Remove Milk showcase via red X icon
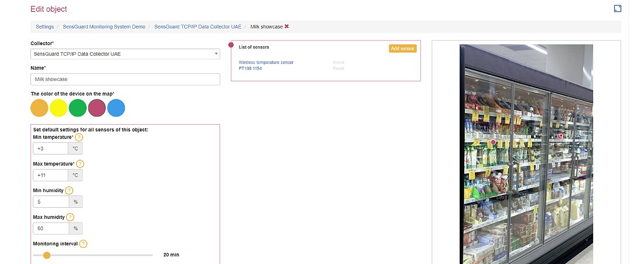This screenshot has height=264, width=644. tap(286, 26)
